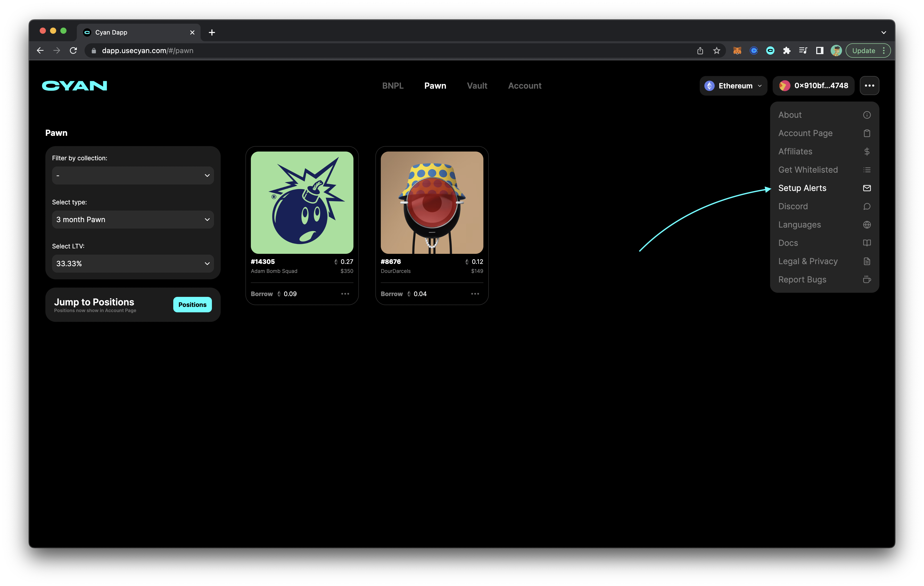Click the CYAN logo
Image resolution: width=924 pixels, height=586 pixels.
(x=75, y=86)
